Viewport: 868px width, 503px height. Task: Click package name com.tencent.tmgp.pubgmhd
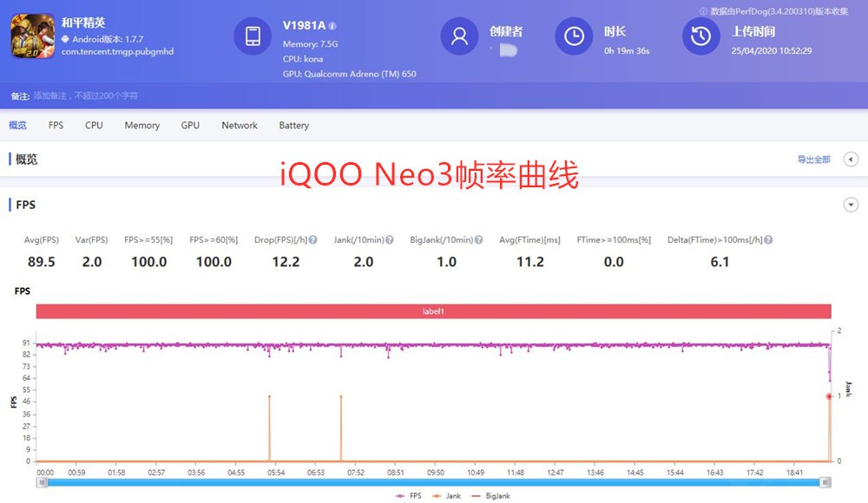pyautogui.click(x=117, y=51)
